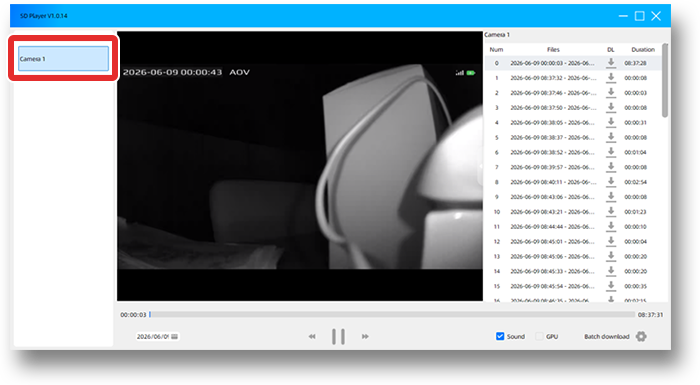Screen dimensions: 700x385
Task: Enable the GPU checkbox
Action: click(539, 336)
